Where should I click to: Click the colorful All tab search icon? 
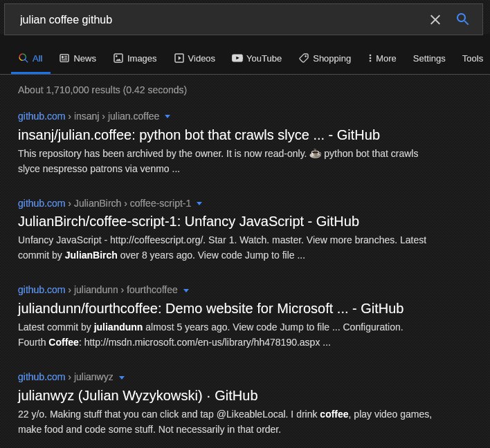pyautogui.click(x=23, y=58)
